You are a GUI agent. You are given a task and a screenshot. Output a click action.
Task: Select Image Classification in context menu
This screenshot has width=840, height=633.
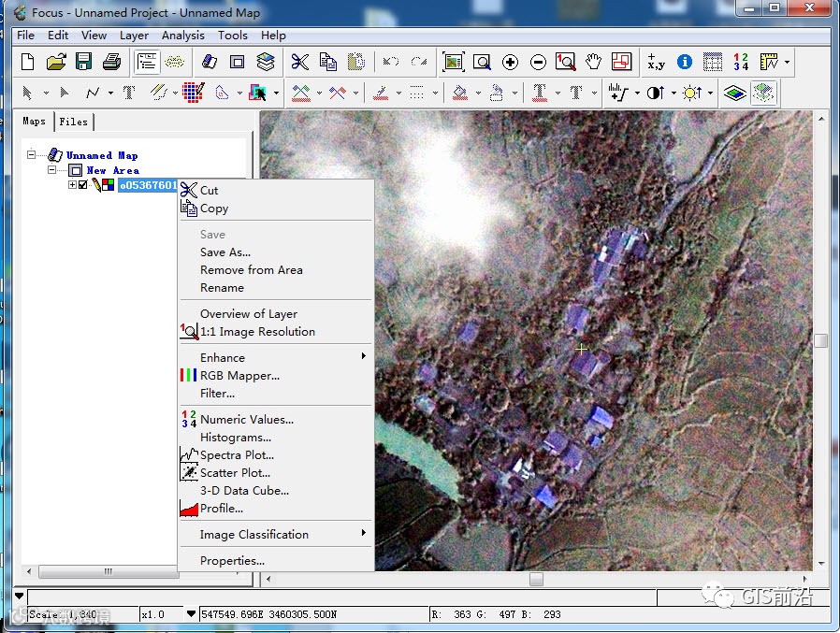254,535
